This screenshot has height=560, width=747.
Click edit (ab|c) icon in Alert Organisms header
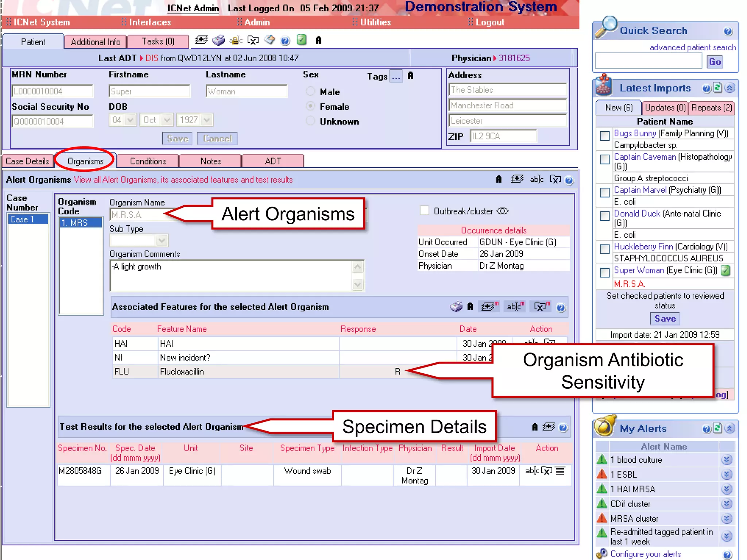[x=537, y=179]
